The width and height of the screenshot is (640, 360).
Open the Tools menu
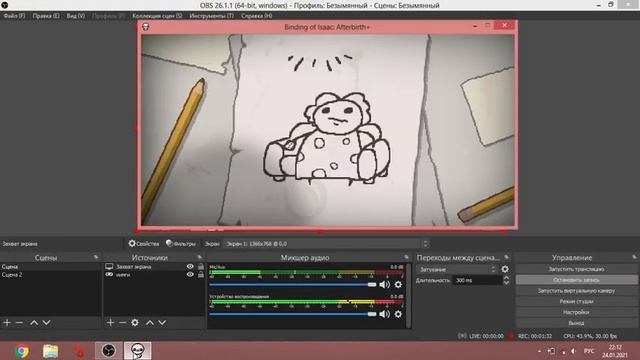(x=211, y=16)
